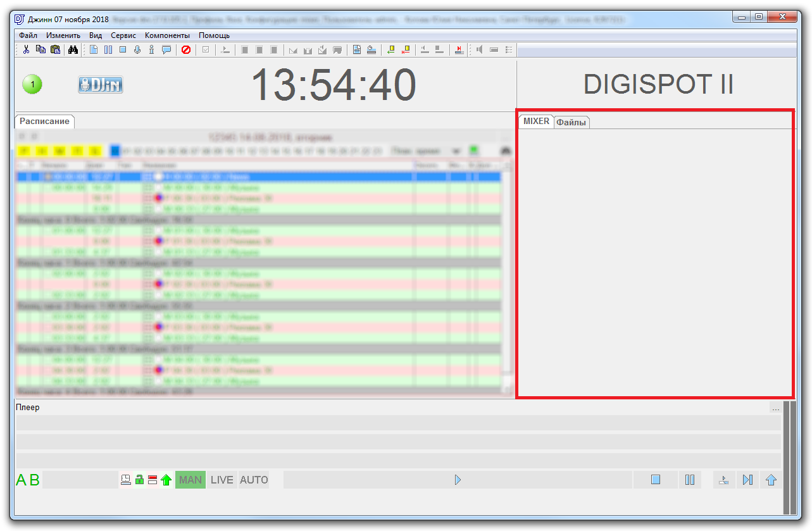Switch to the MIXER tab
Screen dimensions: 812x531
536,121
